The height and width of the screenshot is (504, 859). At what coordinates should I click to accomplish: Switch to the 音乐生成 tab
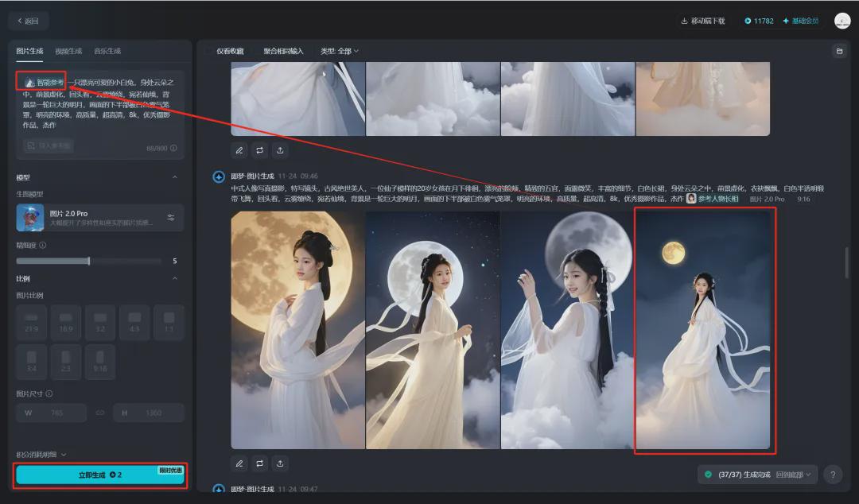click(107, 51)
